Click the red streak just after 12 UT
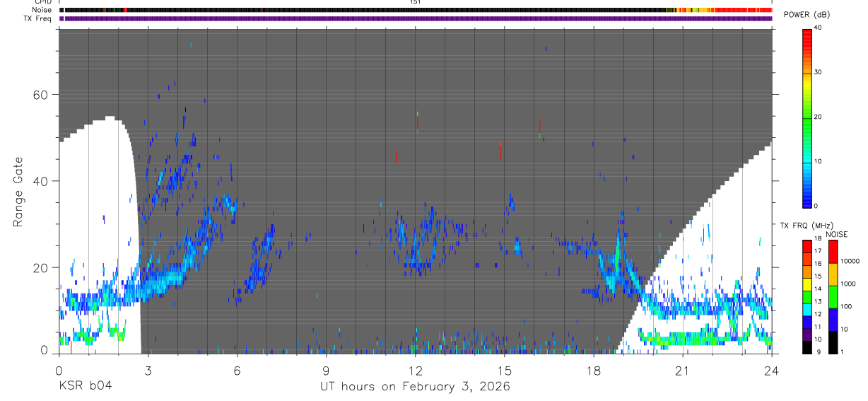This screenshot has width=868, height=401. (418, 122)
